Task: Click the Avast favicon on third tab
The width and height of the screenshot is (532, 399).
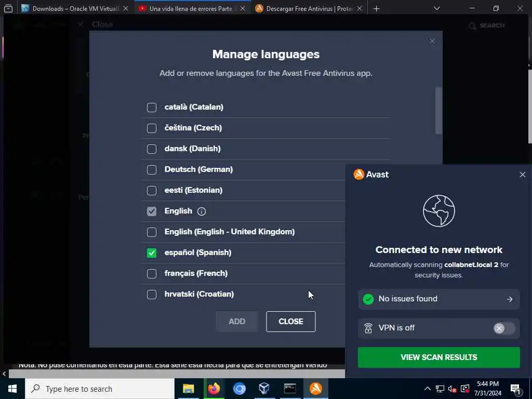Action: 259,8
